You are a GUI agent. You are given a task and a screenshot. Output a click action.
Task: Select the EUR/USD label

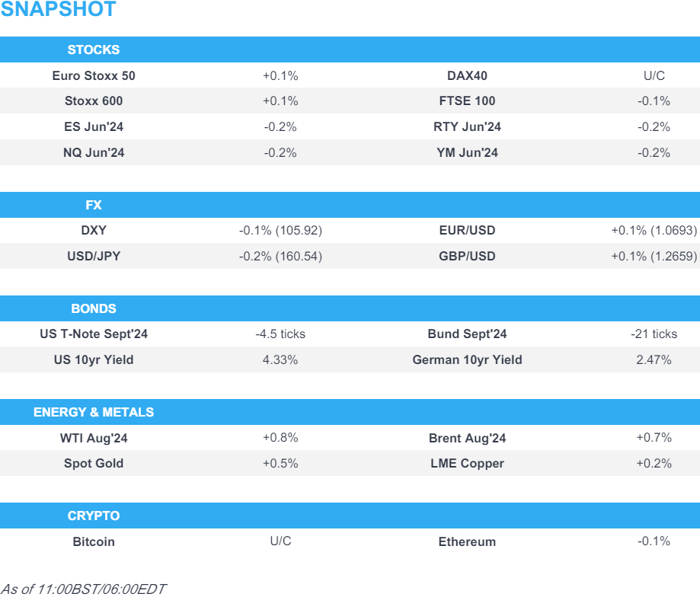pyautogui.click(x=467, y=230)
